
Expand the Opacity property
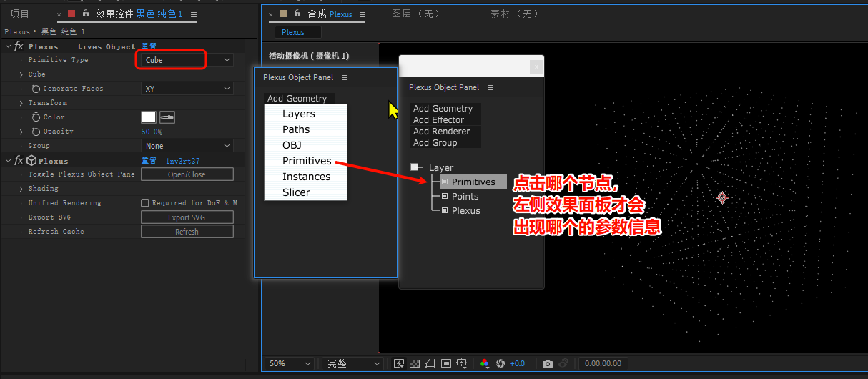click(x=21, y=132)
